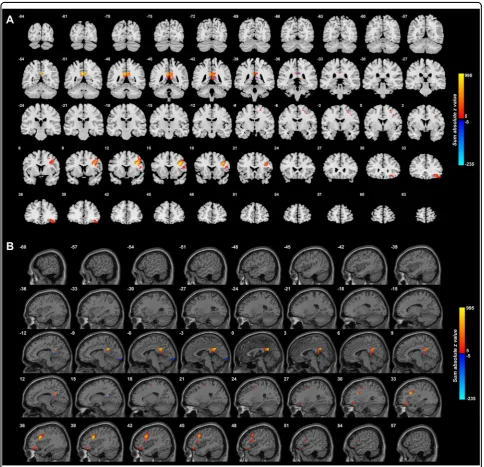The height and width of the screenshot is (467, 484).
Task: Click the yellow-red segment of panel B color bar
Action: pos(462,330)
